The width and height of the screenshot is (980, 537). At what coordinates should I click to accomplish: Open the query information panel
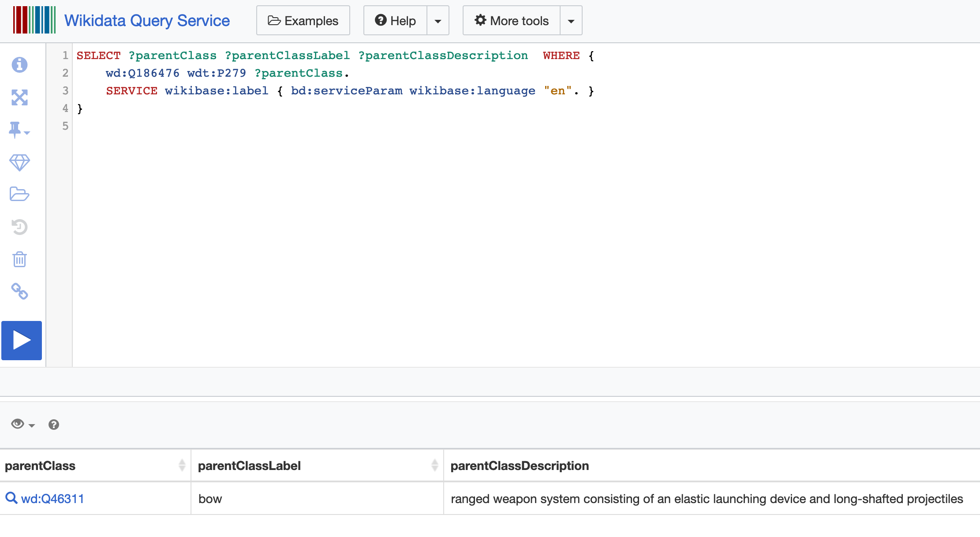19,65
